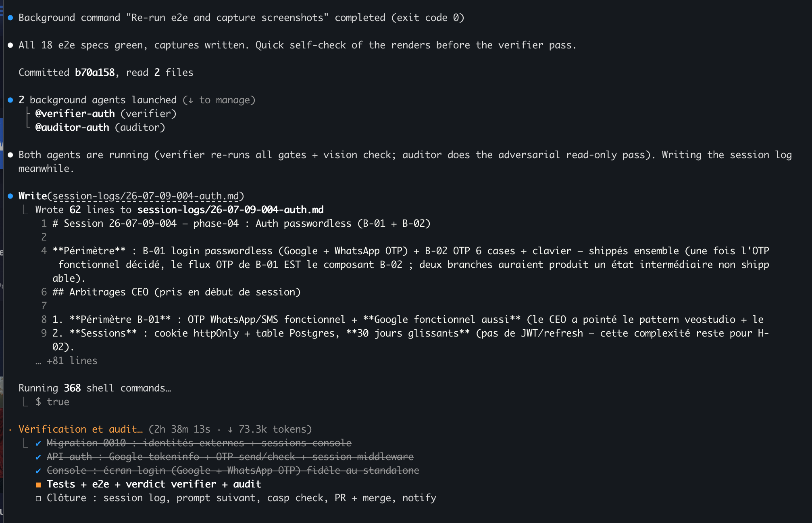The image size is (812, 523).
Task: Toggle the empty checkbox beside Clôture task
Action: [x=38, y=498]
